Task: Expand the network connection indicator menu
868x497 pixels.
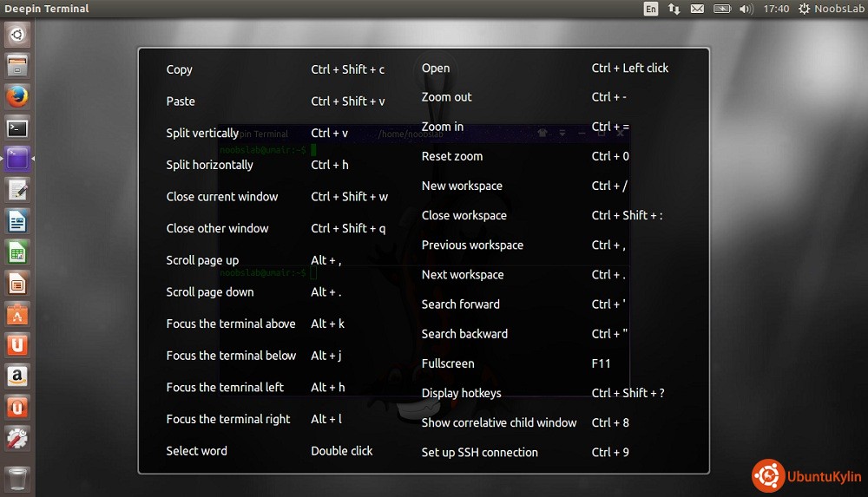Action: pyautogui.click(x=674, y=9)
